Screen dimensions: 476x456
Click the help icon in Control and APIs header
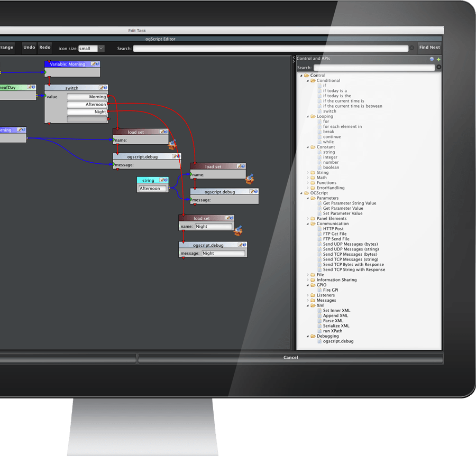pos(432,59)
